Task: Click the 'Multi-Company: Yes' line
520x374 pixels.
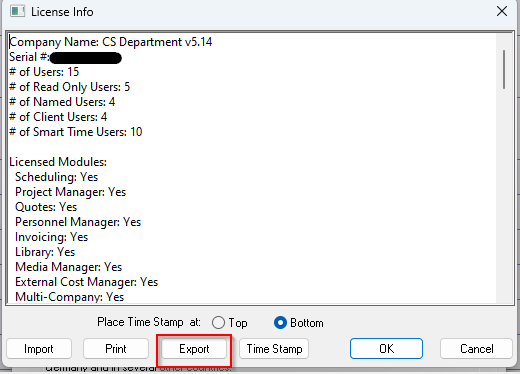Action: click(x=70, y=297)
